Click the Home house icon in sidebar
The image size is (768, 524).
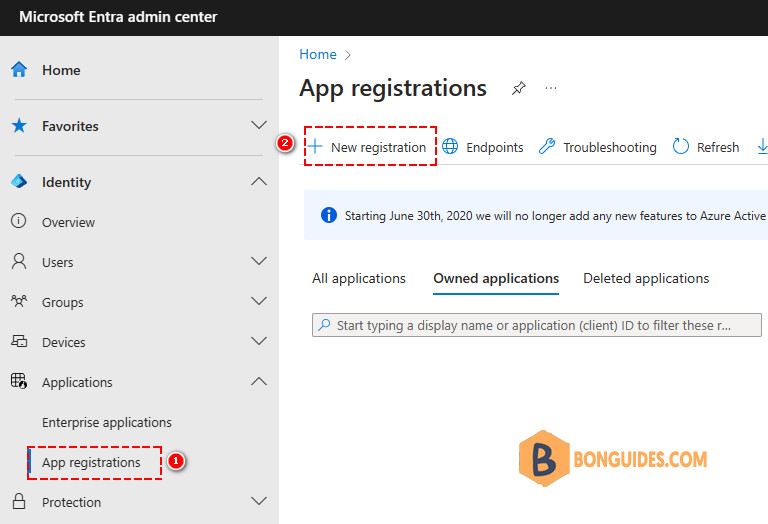[x=19, y=70]
